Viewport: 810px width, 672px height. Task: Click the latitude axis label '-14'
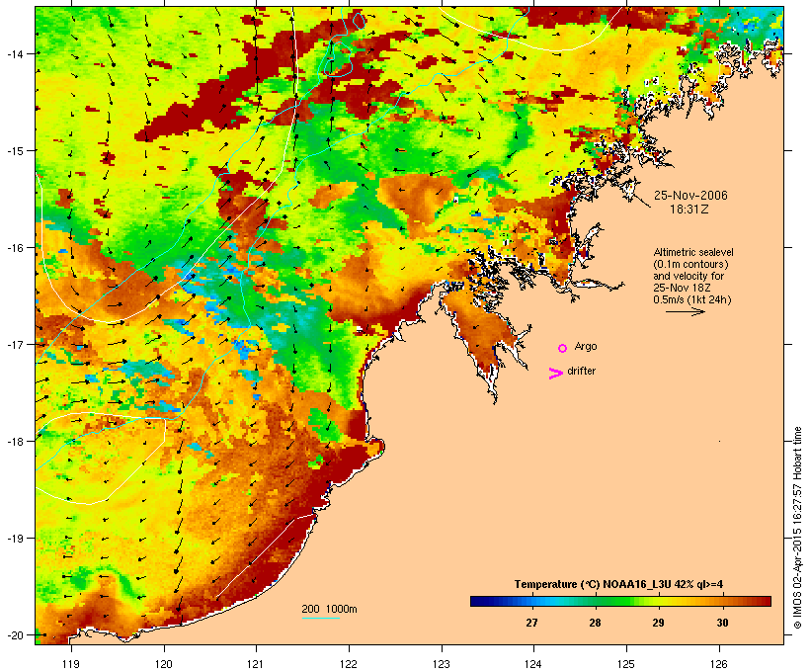pos(15,53)
